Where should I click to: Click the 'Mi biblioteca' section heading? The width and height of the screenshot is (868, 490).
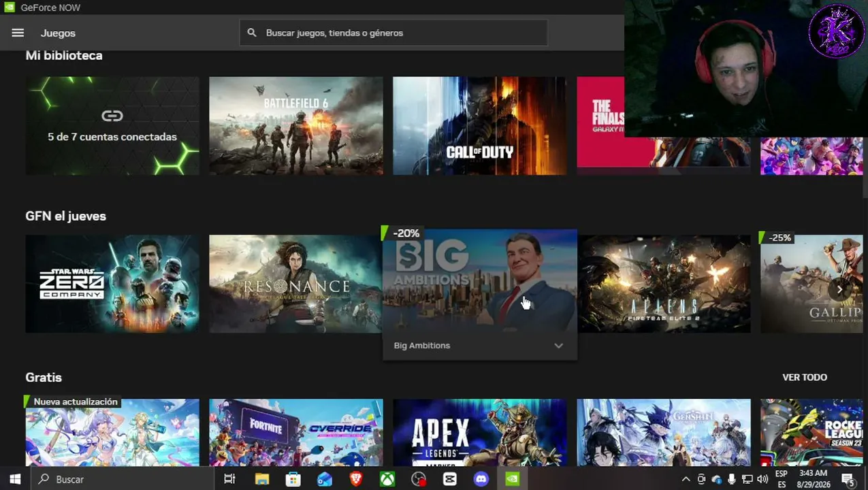[x=64, y=55]
